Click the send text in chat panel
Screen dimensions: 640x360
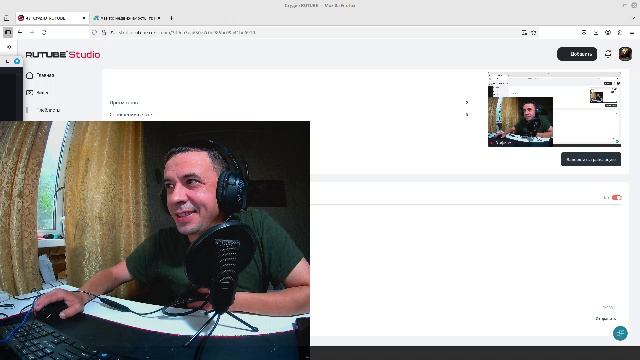(x=605, y=318)
